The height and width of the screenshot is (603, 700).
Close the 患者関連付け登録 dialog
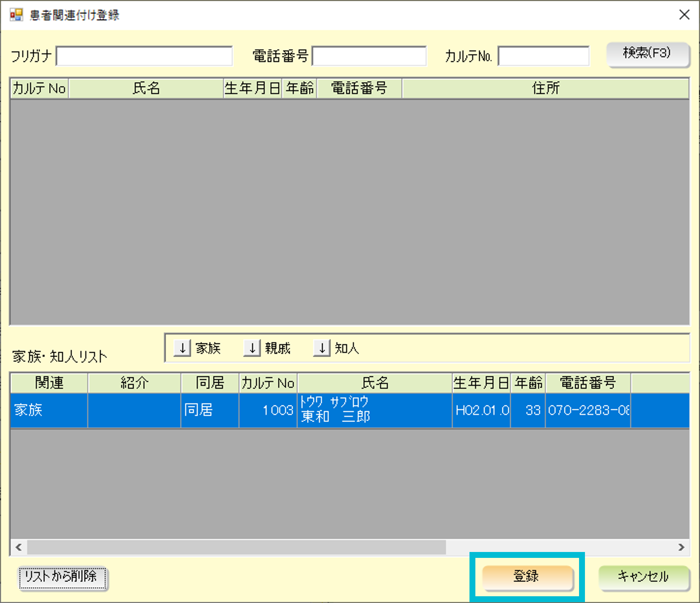click(x=684, y=15)
